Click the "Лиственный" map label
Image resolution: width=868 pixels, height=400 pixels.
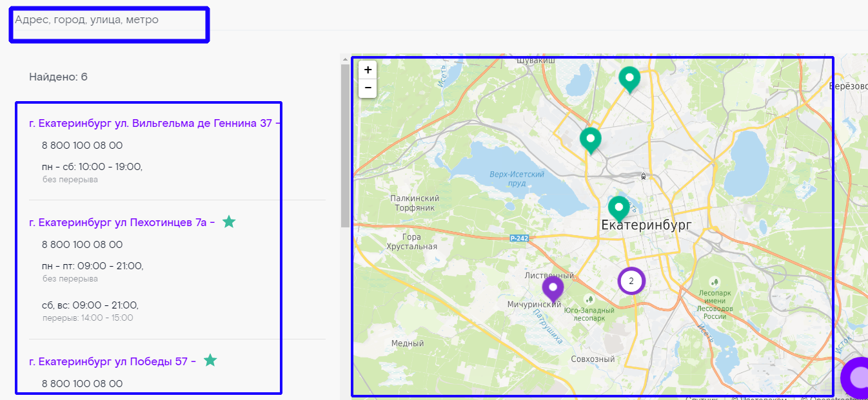(549, 276)
